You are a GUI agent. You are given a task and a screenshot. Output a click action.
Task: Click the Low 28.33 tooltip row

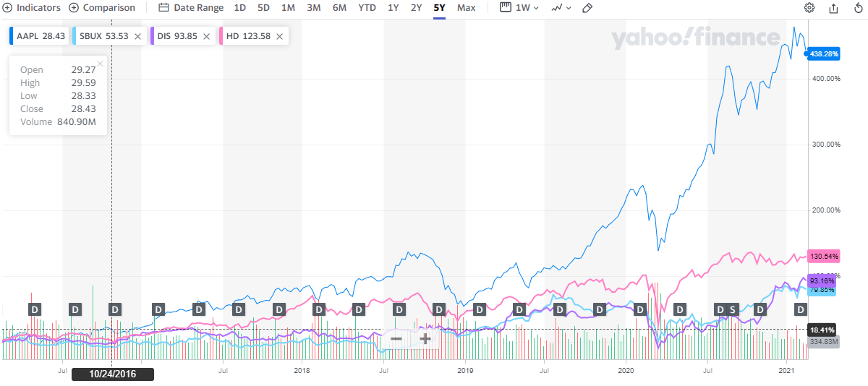tap(58, 96)
